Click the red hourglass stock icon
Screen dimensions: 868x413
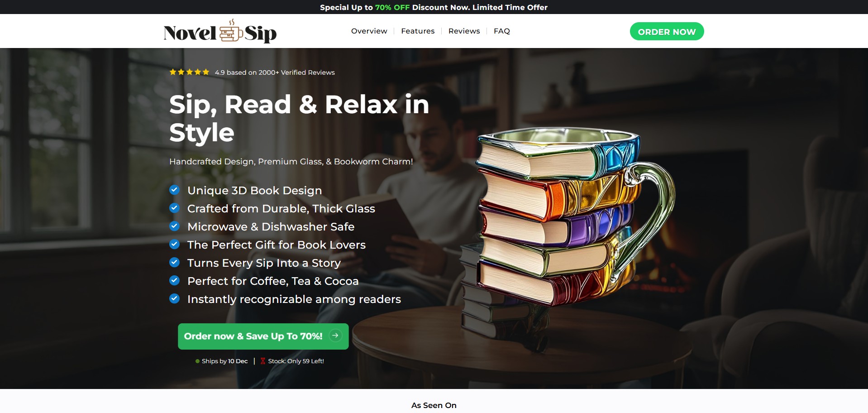[263, 361]
